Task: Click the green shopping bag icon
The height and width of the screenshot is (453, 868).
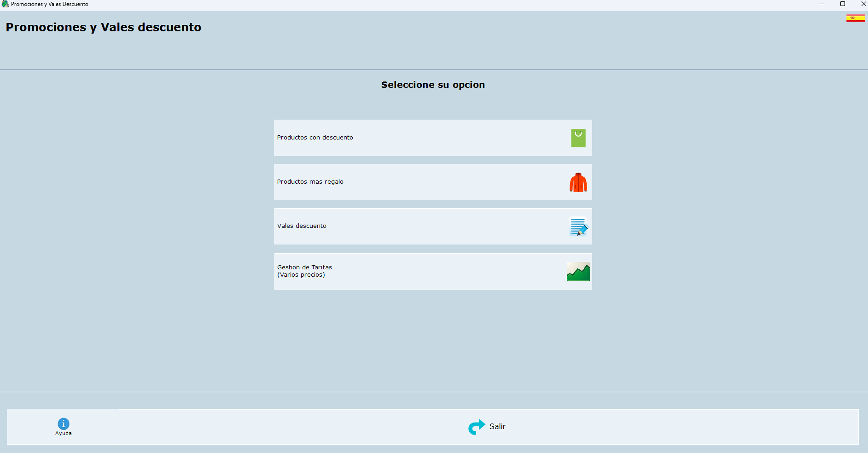Action: (x=578, y=138)
